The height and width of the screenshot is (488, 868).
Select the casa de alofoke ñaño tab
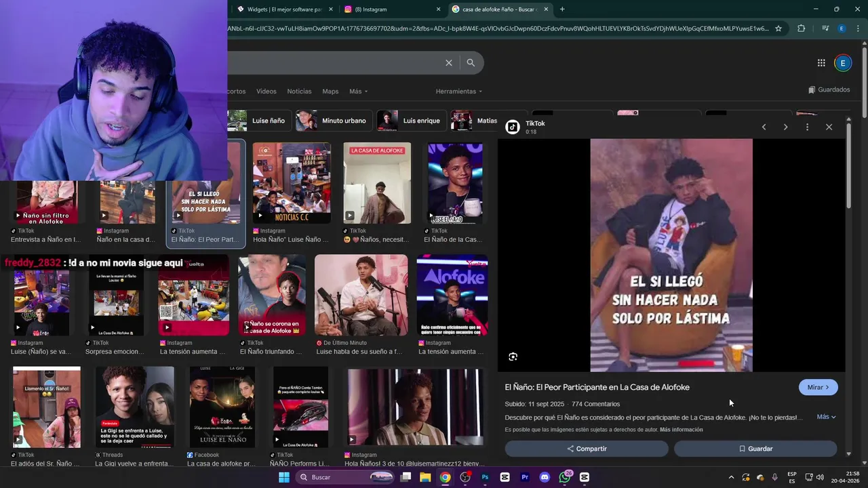coord(500,9)
